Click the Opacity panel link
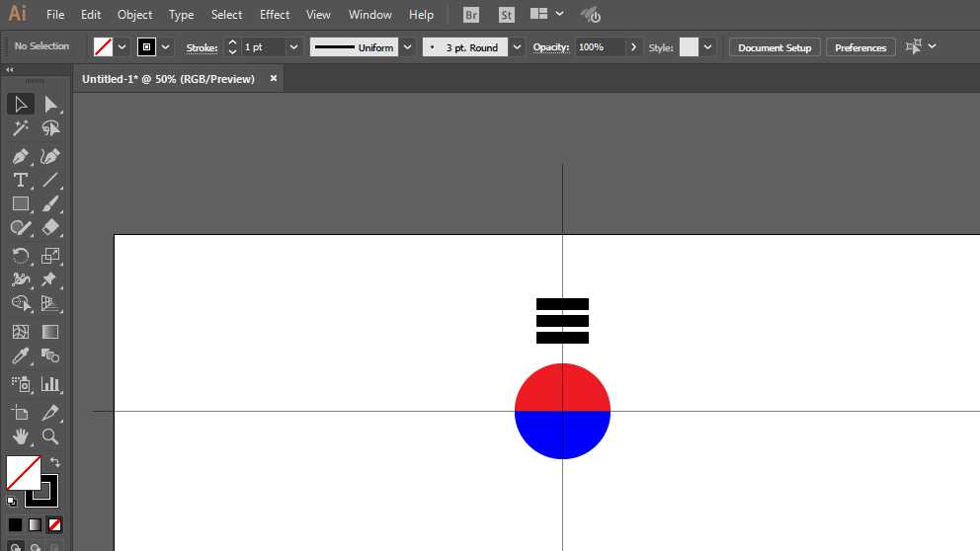Image resolution: width=980 pixels, height=551 pixels. [550, 46]
